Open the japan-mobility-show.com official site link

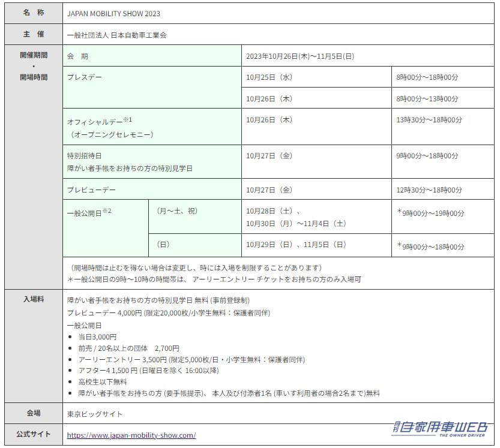(131, 435)
